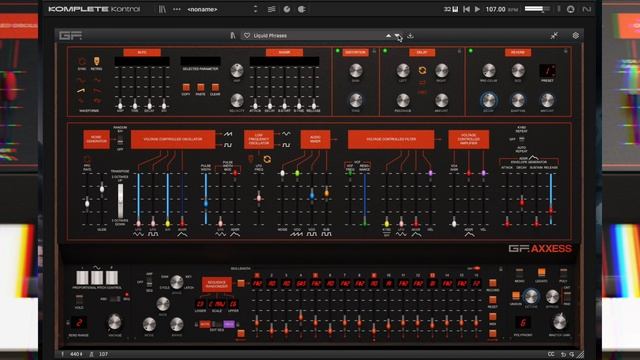Select LFO square wave output icon
The width and height of the screenshot is (640, 360).
[x=286, y=145]
